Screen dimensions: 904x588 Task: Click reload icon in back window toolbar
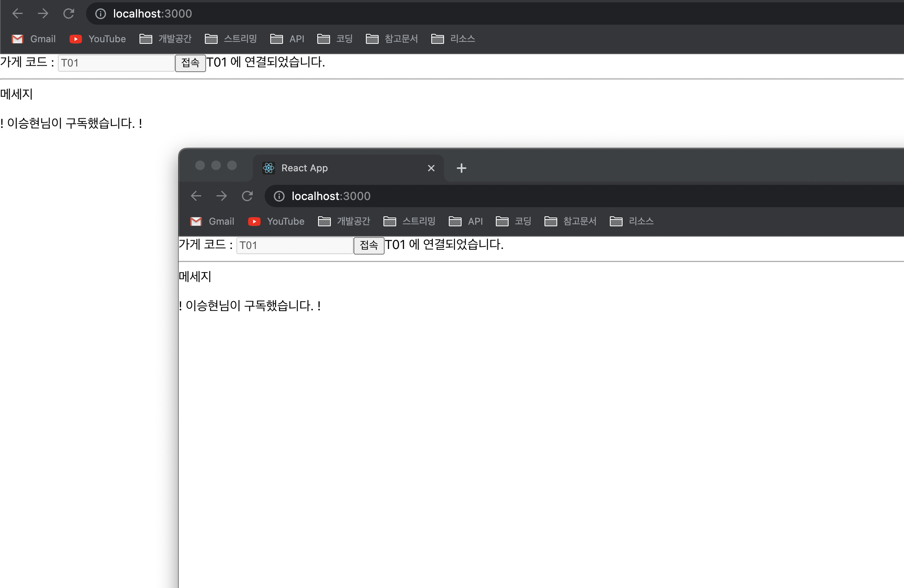pyautogui.click(x=69, y=14)
